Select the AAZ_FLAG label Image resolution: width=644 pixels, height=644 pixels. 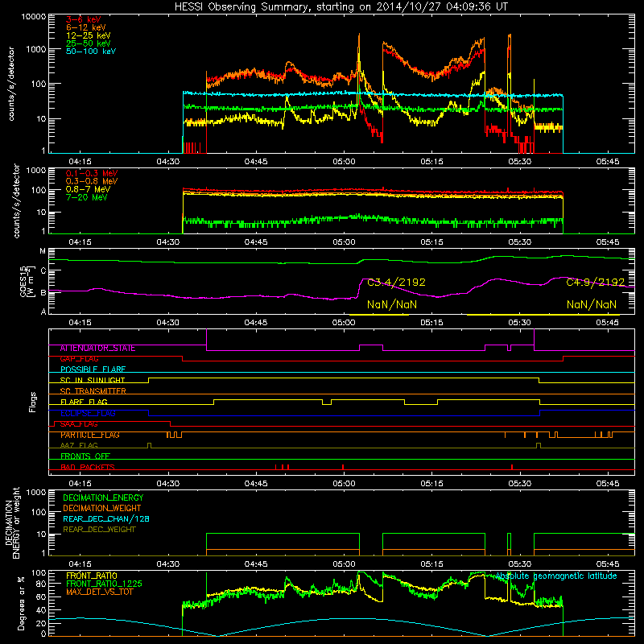[x=79, y=446]
